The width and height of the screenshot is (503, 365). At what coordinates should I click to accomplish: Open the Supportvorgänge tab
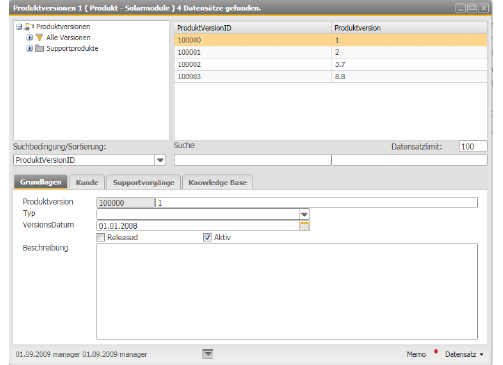(143, 182)
